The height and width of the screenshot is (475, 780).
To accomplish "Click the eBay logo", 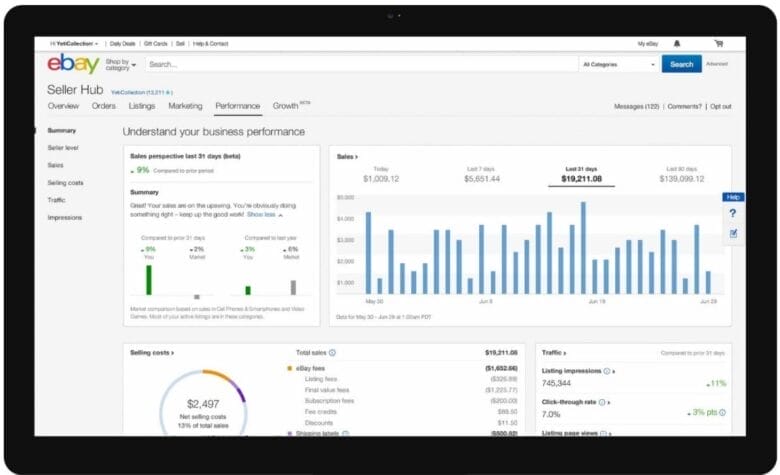I will point(73,65).
